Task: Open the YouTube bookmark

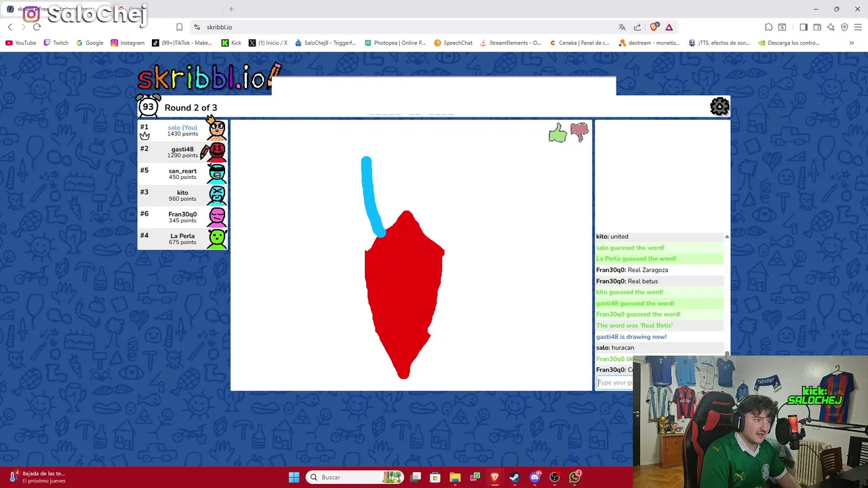Action: click(x=21, y=43)
